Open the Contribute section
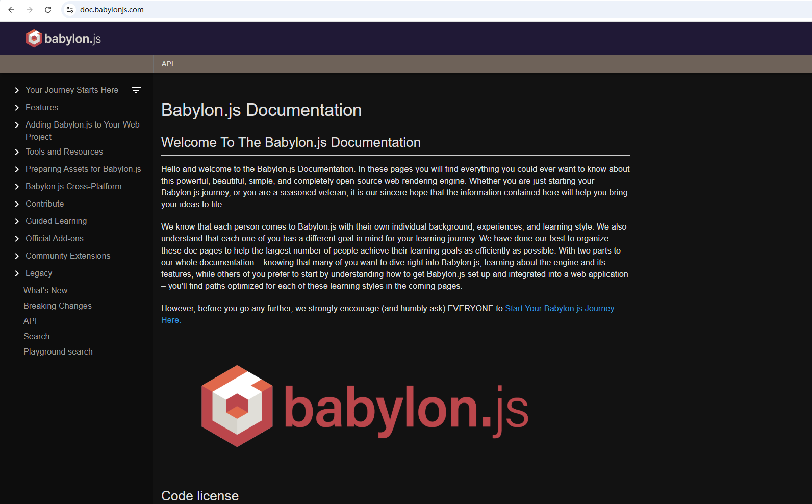This screenshot has width=812, height=504. (x=45, y=204)
